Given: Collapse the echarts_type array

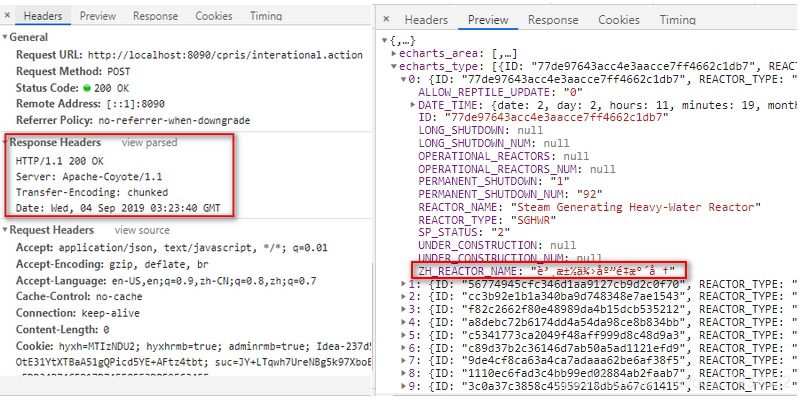Looking at the screenshot, I should point(394,66).
